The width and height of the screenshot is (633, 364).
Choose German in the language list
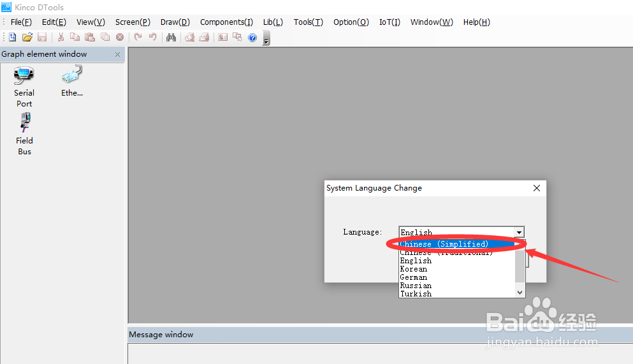pos(457,277)
